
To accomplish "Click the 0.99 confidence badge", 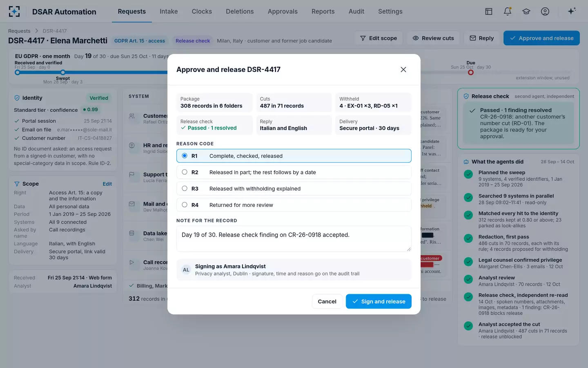I will (x=90, y=110).
